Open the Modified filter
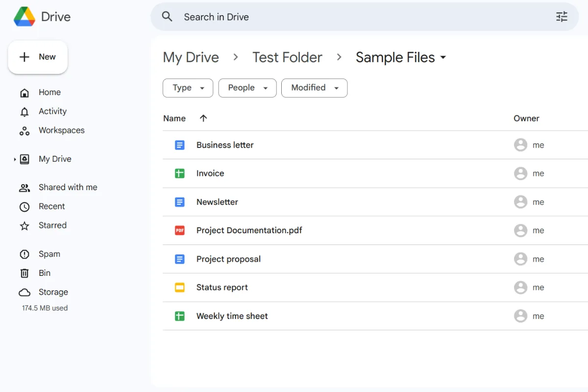Image resolution: width=588 pixels, height=392 pixels. pyautogui.click(x=314, y=88)
